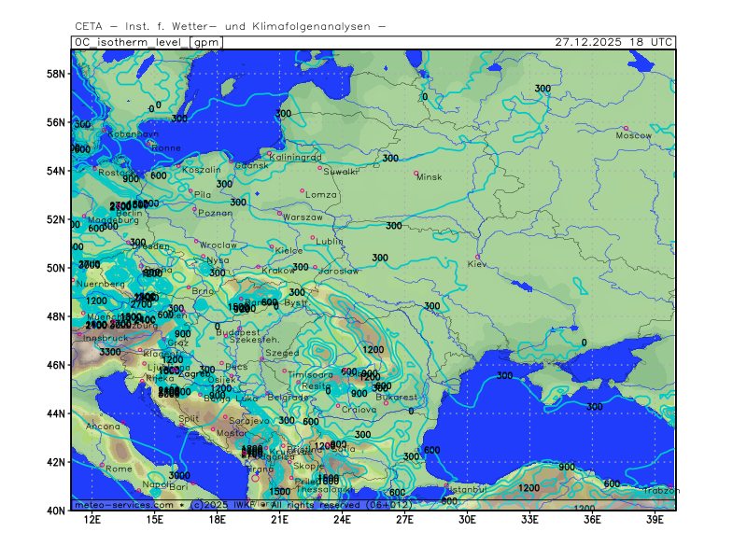Click the Lublin city marker

pyautogui.click(x=313, y=237)
